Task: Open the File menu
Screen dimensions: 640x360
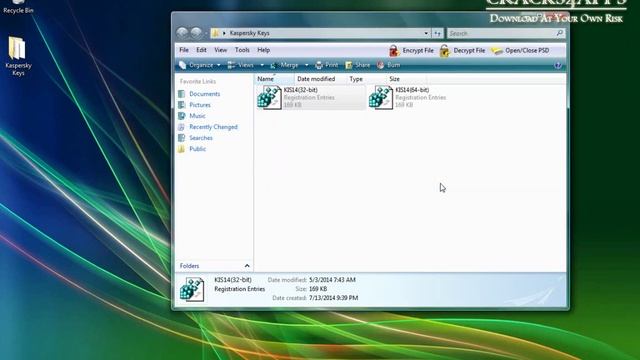Action: [184, 50]
